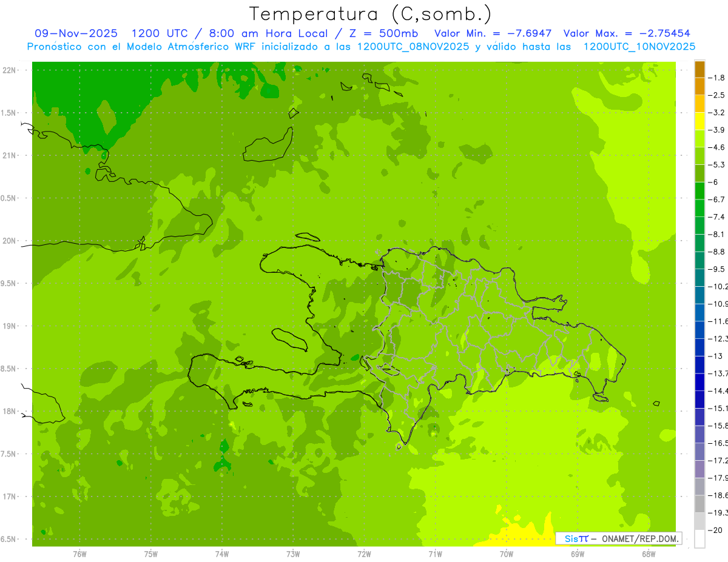Click the purple legend swatch between -17.2 and -17.9

click(699, 469)
